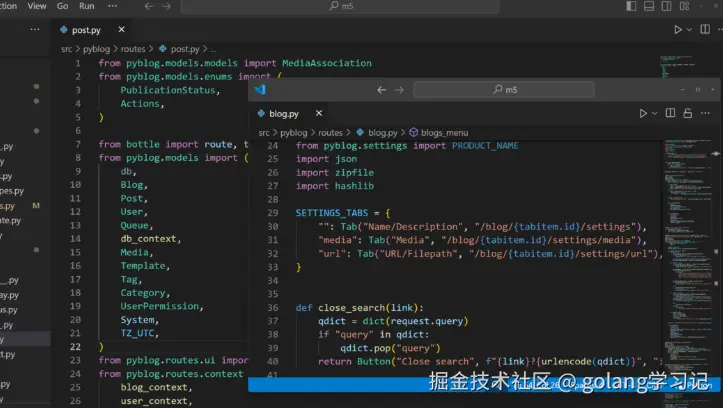Image resolution: width=723 pixels, height=408 pixels.
Task: Toggle primary side bar in post.py window
Action: point(631,6)
